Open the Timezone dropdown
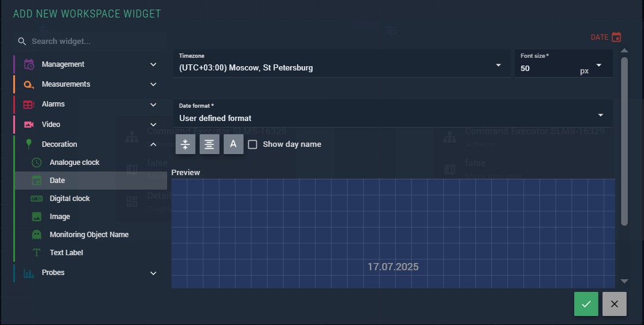Image resolution: width=644 pixels, height=325 pixels. click(x=498, y=65)
